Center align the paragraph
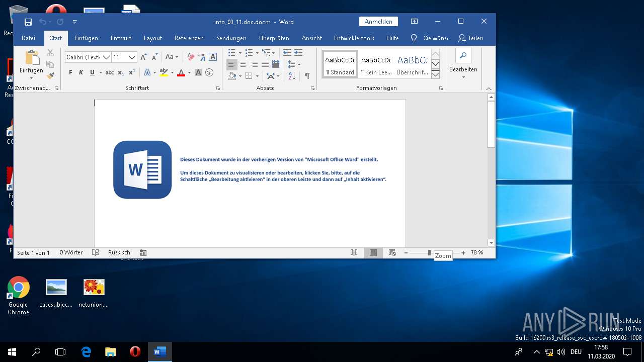Viewport: 644px width, 362px height. pyautogui.click(x=243, y=64)
